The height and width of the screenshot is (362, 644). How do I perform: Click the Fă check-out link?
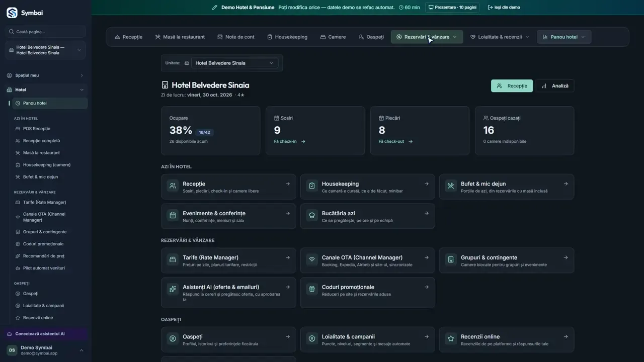(395, 141)
